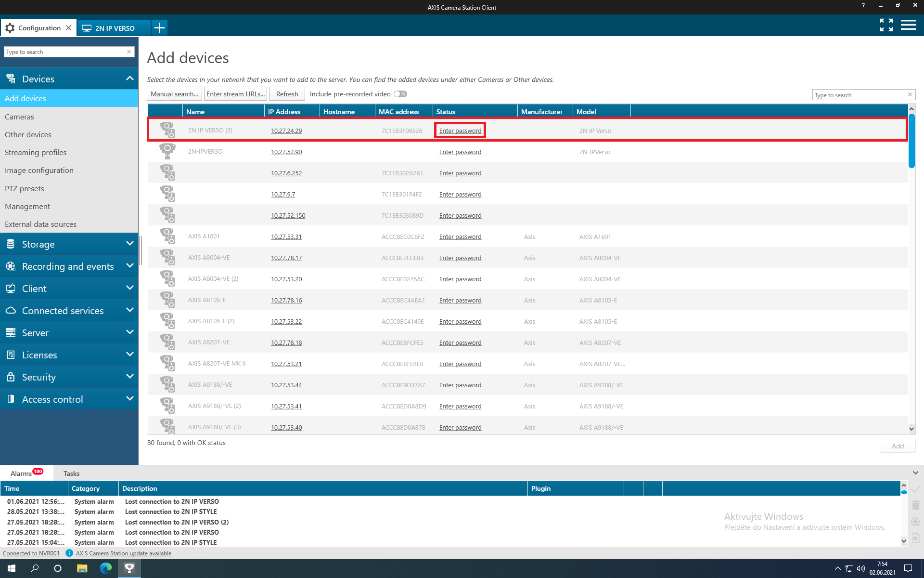Clear the left sidebar search box
This screenshot has height=578, width=924.
point(129,52)
